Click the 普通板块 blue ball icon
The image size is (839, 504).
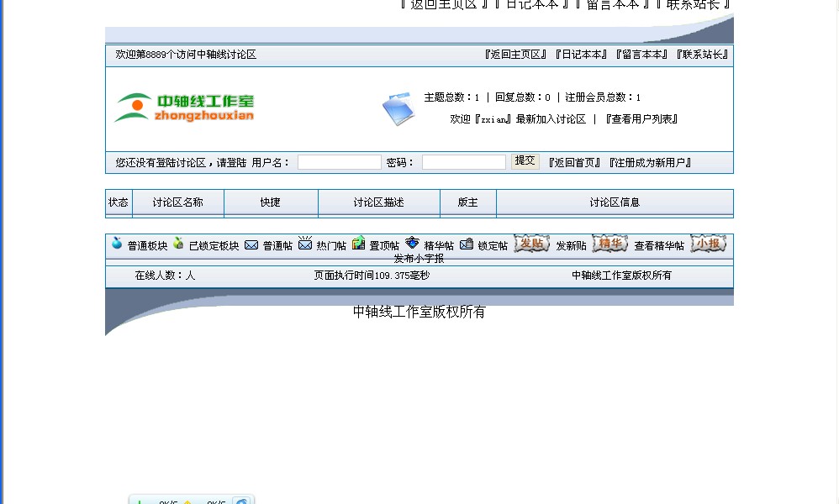(117, 244)
